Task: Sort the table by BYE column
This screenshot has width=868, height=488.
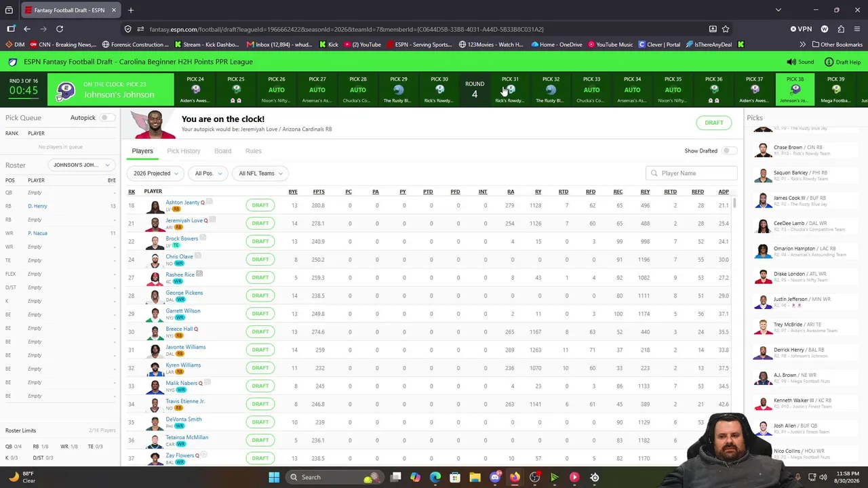Action: [x=293, y=192]
